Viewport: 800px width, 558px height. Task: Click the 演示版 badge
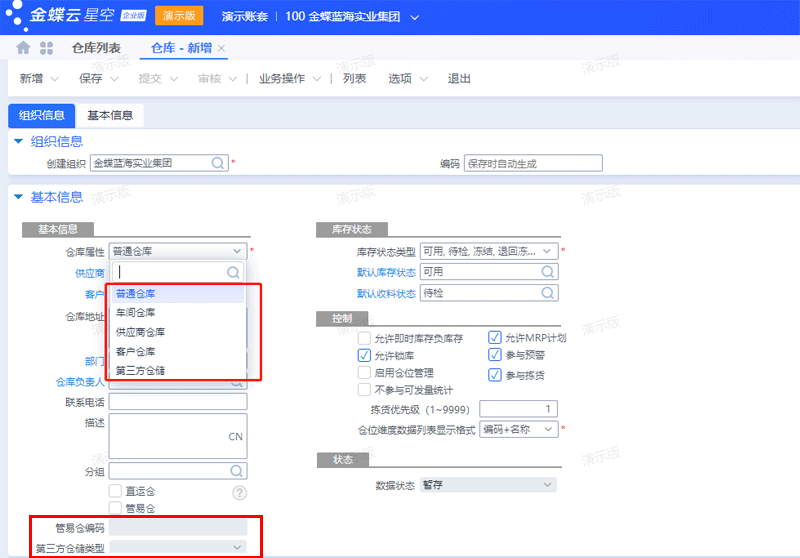coord(179,15)
